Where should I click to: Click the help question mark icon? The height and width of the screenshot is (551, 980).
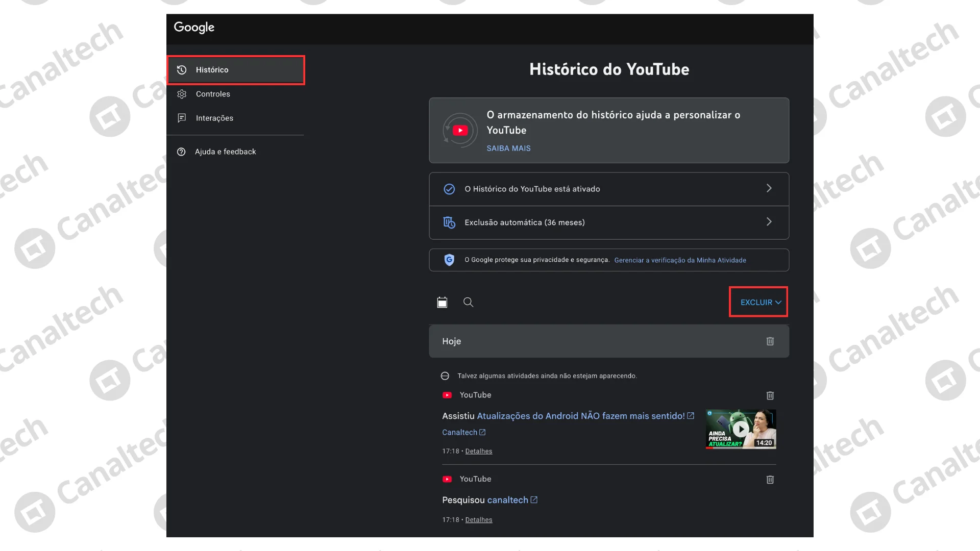click(x=181, y=152)
